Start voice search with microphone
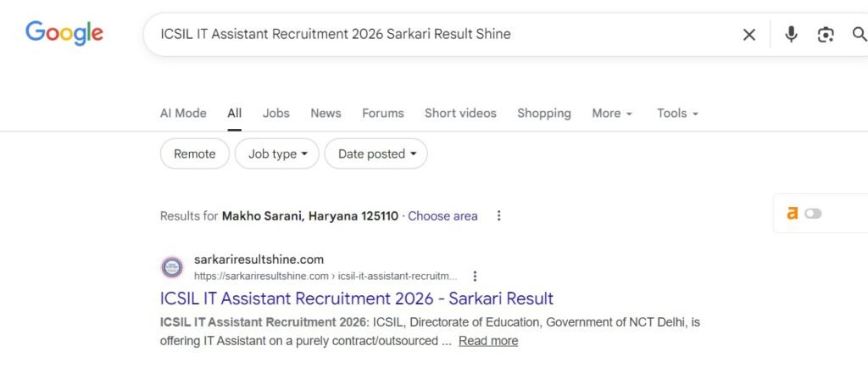Screen dimensions: 868x374 point(791,35)
